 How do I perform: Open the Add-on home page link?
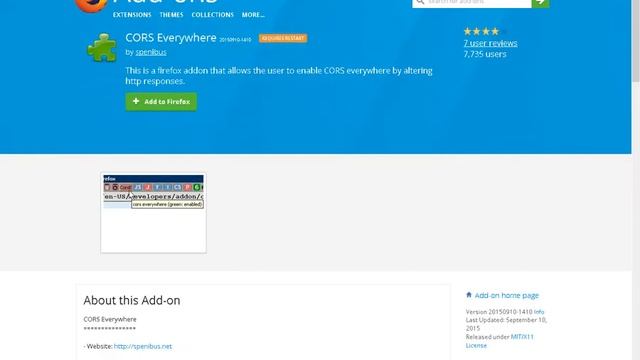tap(507, 296)
